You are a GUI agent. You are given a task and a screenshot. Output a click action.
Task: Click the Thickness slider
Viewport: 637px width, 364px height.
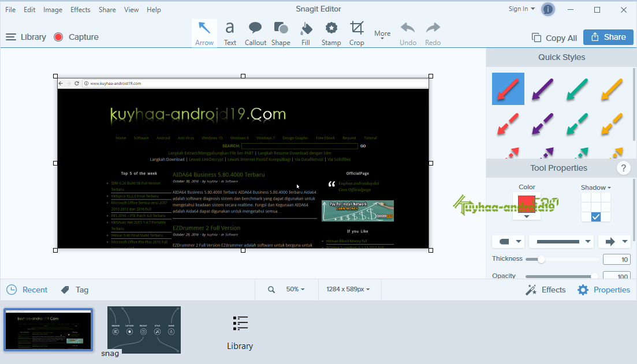pos(562,260)
